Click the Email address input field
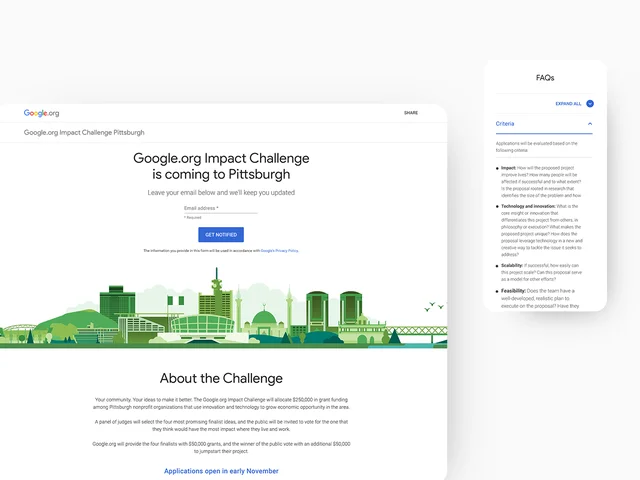Image resolution: width=640 pixels, height=480 pixels. [x=220, y=208]
